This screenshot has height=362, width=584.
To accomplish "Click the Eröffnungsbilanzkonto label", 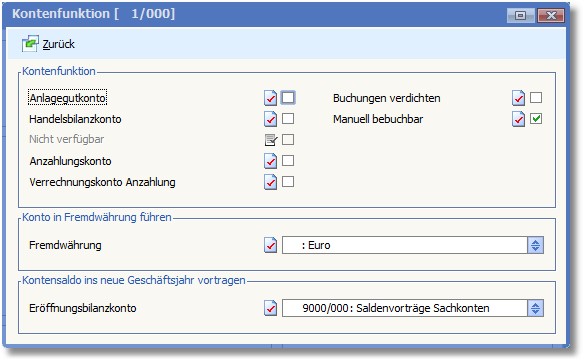I will (83, 308).
